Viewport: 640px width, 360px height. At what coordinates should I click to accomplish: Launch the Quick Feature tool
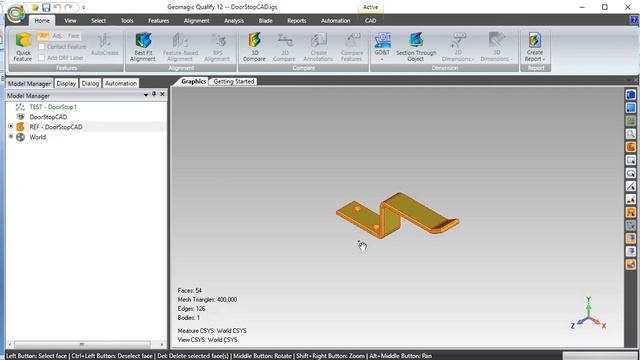[23, 47]
